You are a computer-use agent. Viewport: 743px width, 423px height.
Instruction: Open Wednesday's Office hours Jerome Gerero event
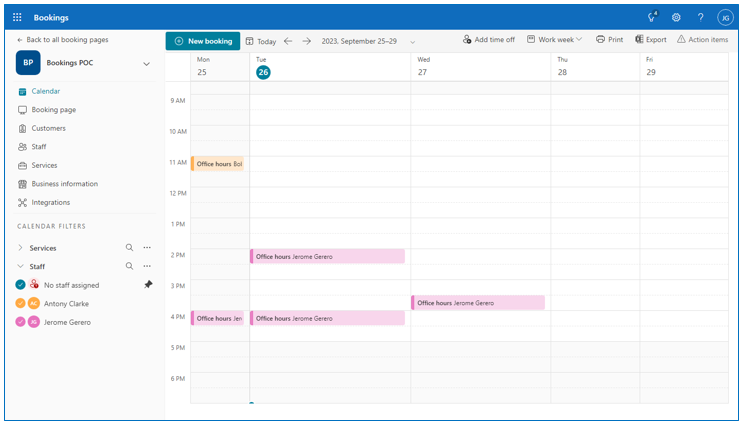point(478,302)
